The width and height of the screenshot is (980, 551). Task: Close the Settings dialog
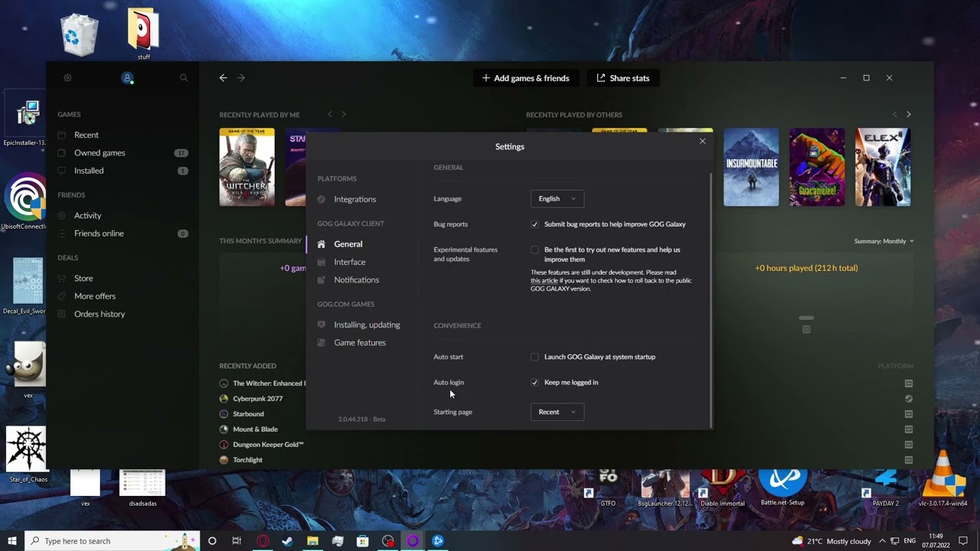[702, 141]
